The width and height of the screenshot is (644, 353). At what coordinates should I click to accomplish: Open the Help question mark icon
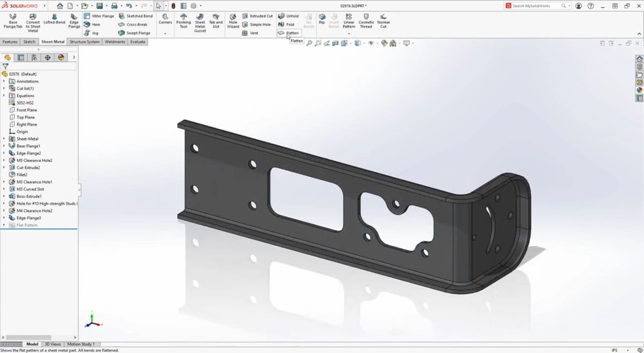point(591,6)
